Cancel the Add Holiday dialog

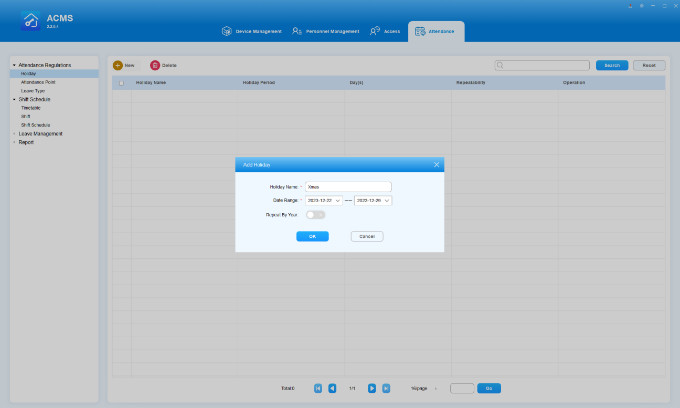tap(367, 236)
